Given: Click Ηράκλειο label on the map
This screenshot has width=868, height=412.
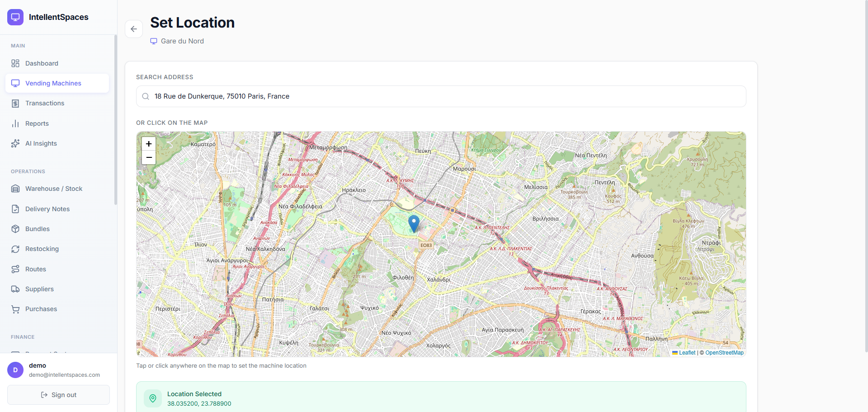Looking at the screenshot, I should [354, 190].
